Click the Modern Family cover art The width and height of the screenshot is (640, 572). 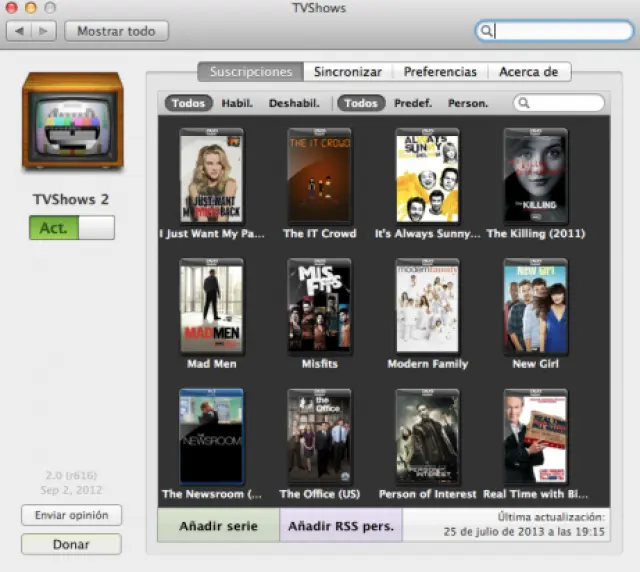pos(427,306)
